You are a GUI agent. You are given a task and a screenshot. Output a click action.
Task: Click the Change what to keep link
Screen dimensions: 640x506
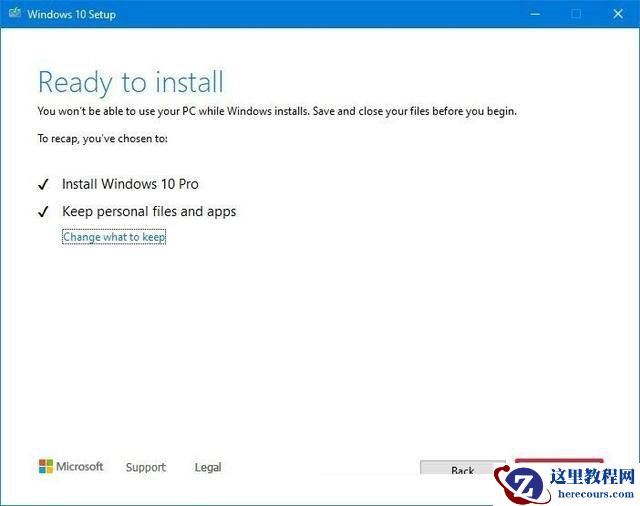[x=114, y=237]
